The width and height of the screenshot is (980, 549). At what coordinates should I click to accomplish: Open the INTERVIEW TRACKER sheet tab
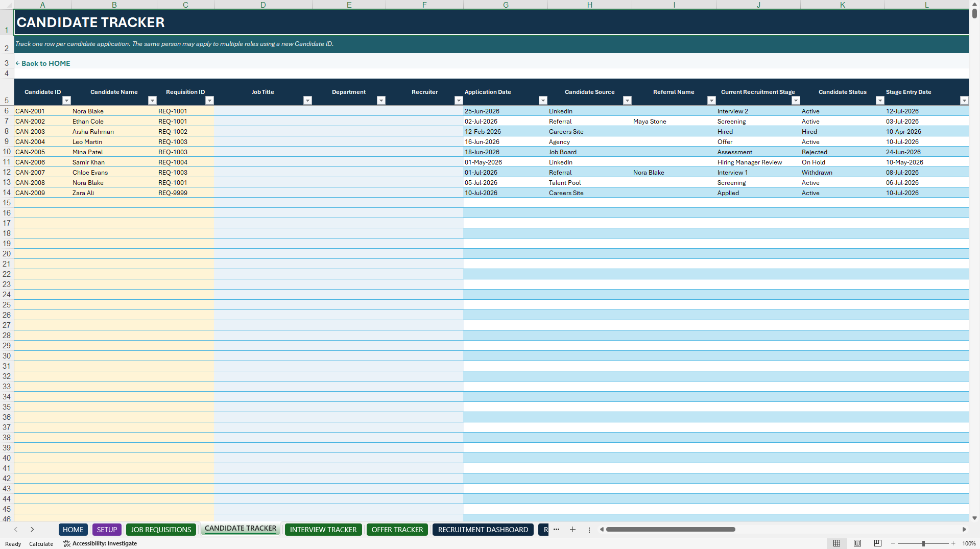(x=323, y=530)
